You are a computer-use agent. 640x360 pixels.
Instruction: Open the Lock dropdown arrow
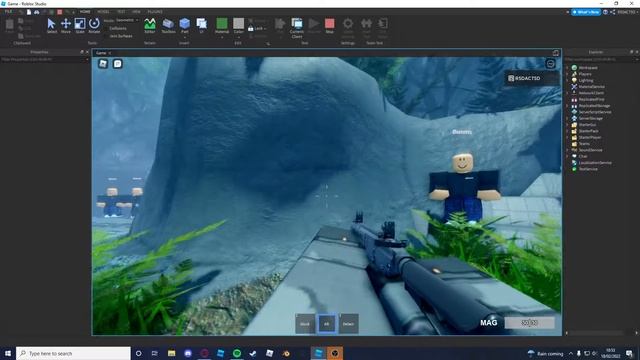click(x=265, y=29)
